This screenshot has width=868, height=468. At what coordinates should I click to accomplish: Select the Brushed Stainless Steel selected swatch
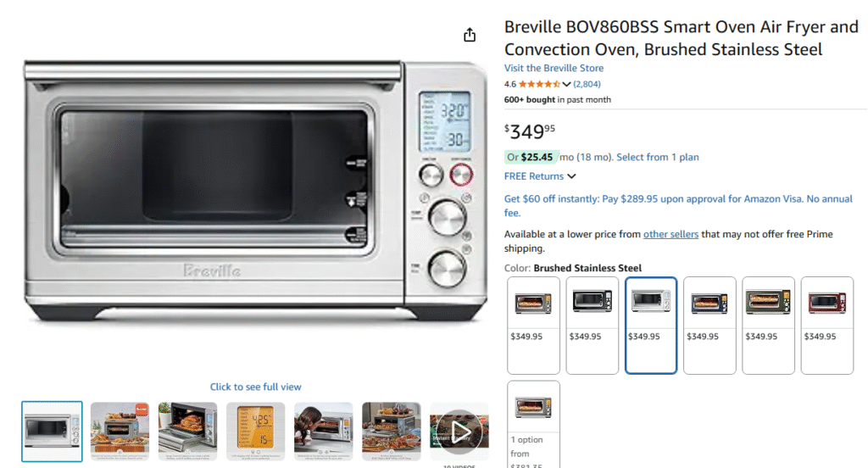(x=651, y=326)
